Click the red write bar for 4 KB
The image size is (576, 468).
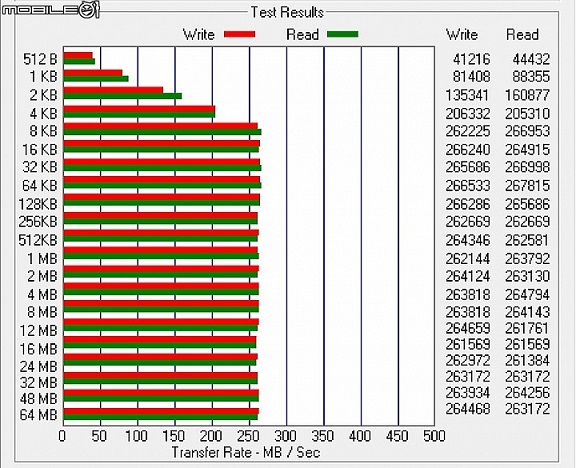pos(140,109)
